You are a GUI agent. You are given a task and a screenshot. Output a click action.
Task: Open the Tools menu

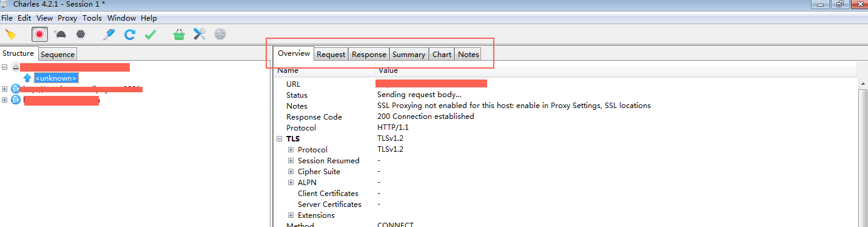pyautogui.click(x=92, y=18)
